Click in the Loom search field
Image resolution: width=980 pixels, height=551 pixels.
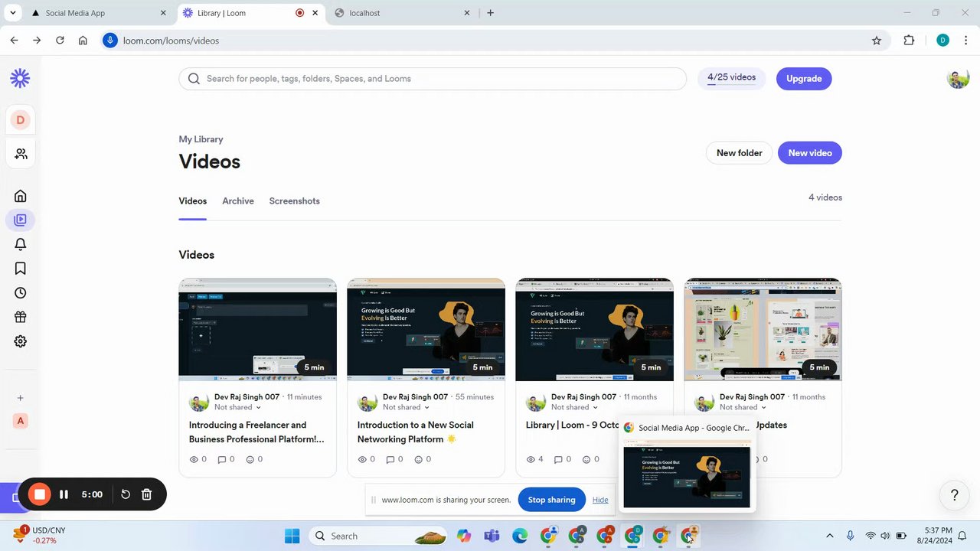pos(433,79)
